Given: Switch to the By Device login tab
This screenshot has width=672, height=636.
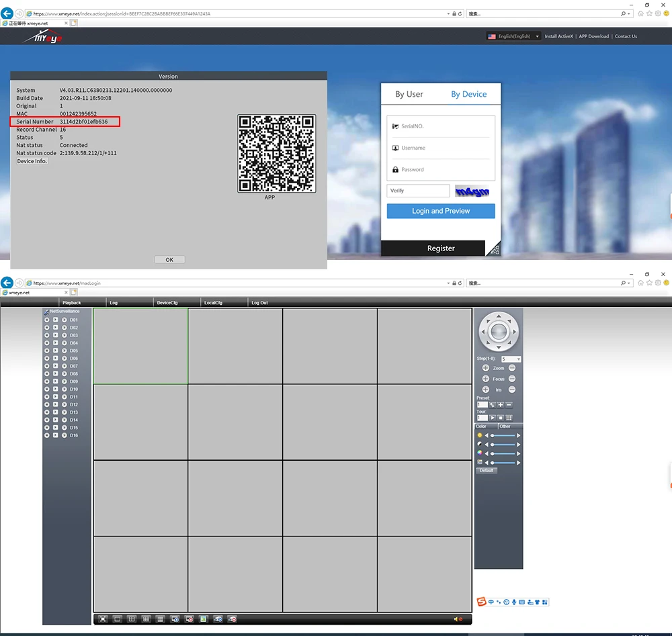Looking at the screenshot, I should tap(468, 94).
